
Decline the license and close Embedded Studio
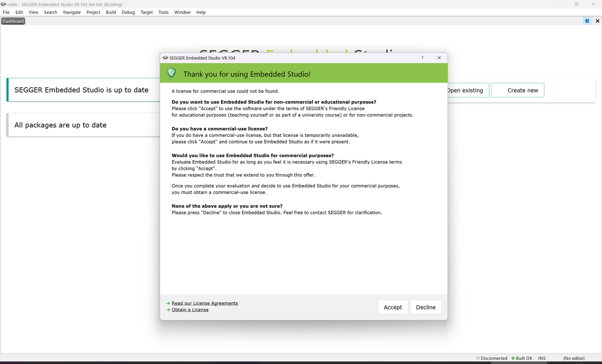(x=426, y=307)
